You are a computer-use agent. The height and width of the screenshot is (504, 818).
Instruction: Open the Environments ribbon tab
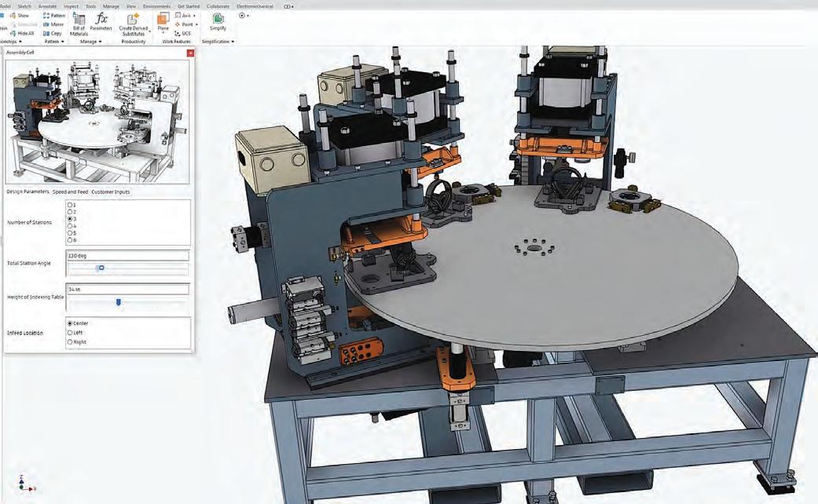(156, 7)
